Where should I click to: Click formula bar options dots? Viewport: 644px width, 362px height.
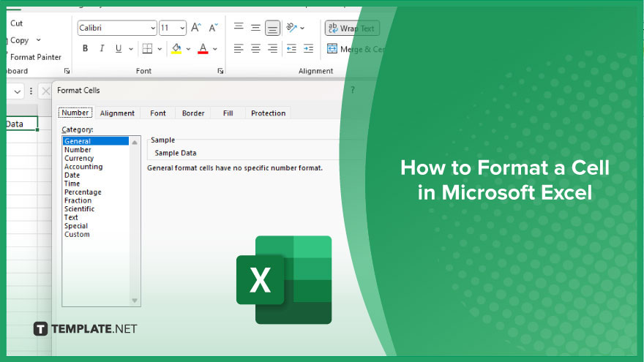pyautogui.click(x=31, y=91)
